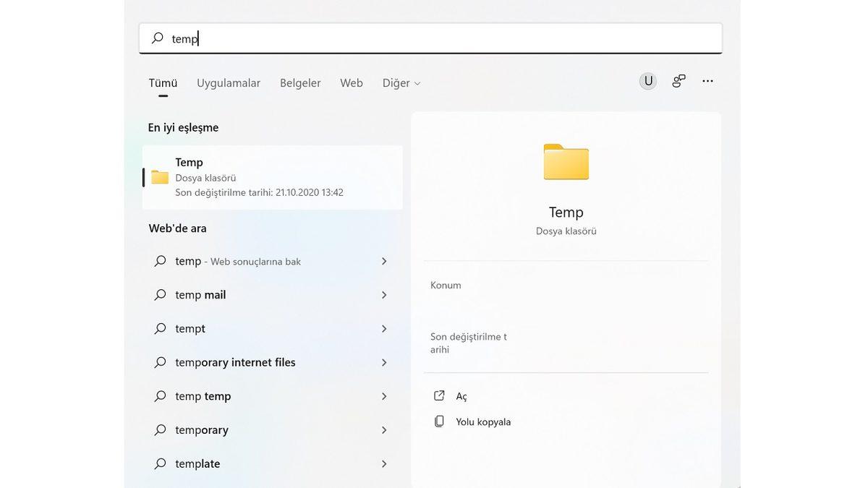
Task: Click the Yolu kopyala copy icon
Action: point(439,421)
